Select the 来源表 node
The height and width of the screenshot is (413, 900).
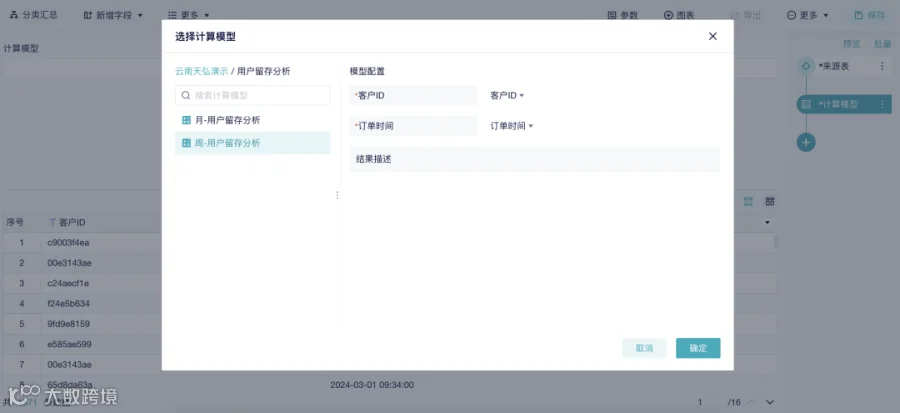point(844,67)
